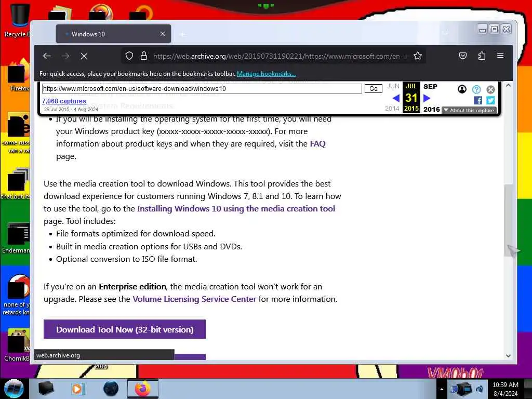Click the page scrollbar down arrow
Screen dimensions: 532x399
[x=508, y=355]
